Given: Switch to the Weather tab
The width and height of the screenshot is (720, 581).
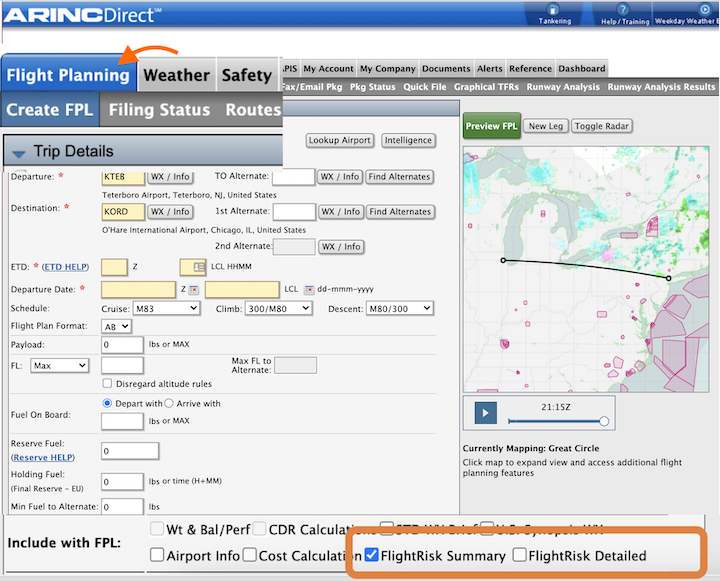Looking at the screenshot, I should pos(176,75).
